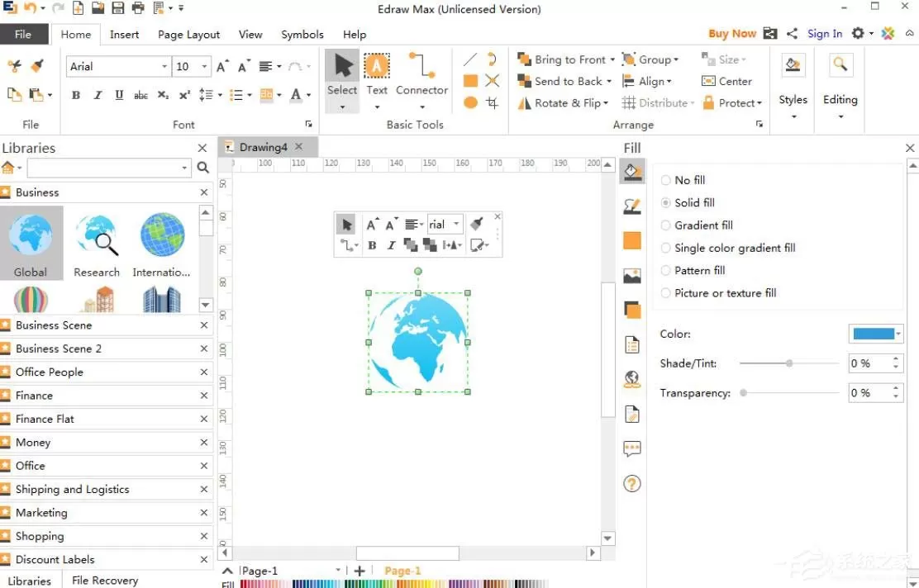Click the floating toolbar format painter icon
This screenshot has width=919, height=588.
477,224
